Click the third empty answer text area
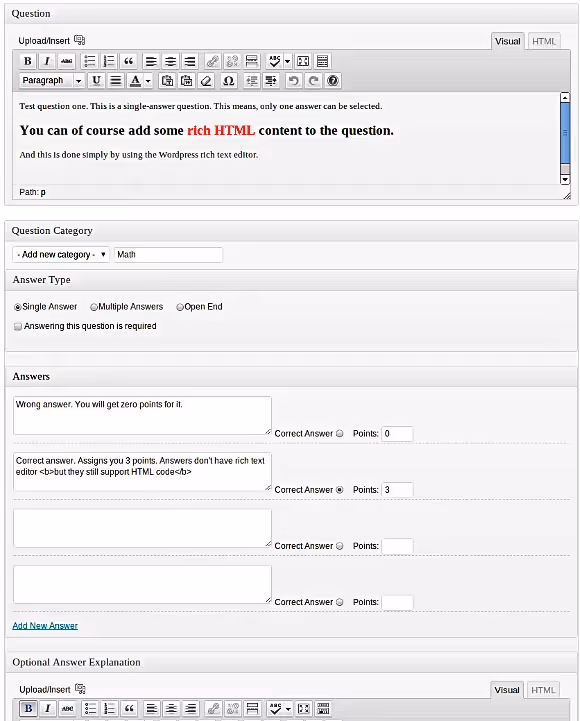 pyautogui.click(x=142, y=528)
